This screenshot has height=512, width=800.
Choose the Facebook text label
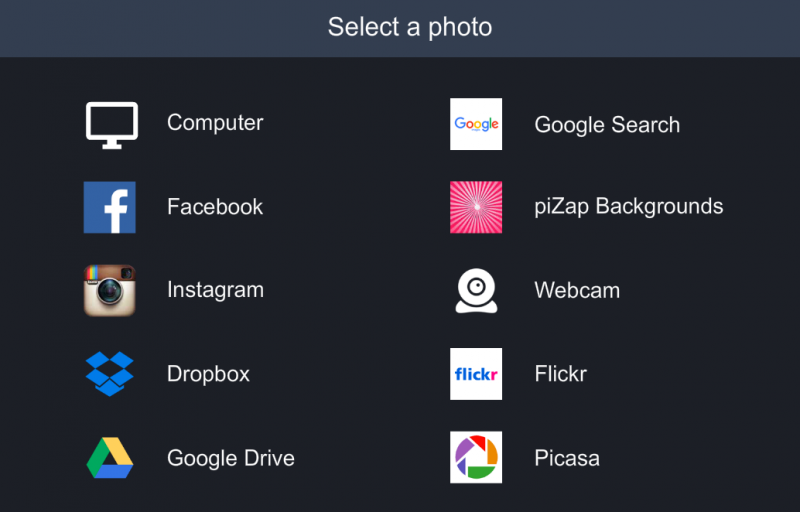coord(215,207)
